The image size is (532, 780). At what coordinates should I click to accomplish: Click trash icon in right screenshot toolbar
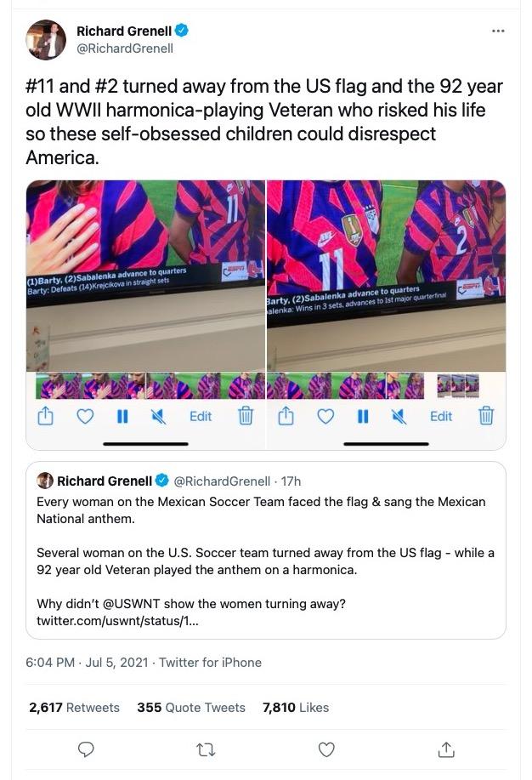(486, 415)
